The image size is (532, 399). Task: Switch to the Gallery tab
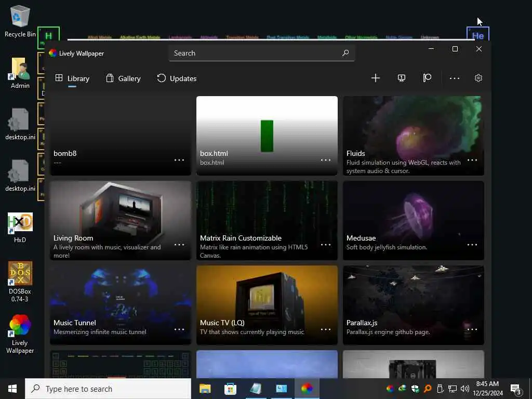(123, 78)
